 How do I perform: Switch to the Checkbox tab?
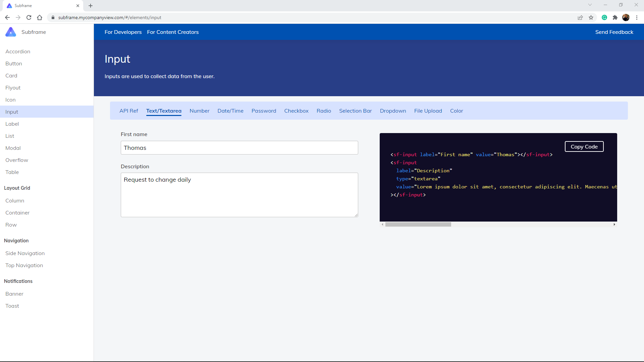(296, 111)
